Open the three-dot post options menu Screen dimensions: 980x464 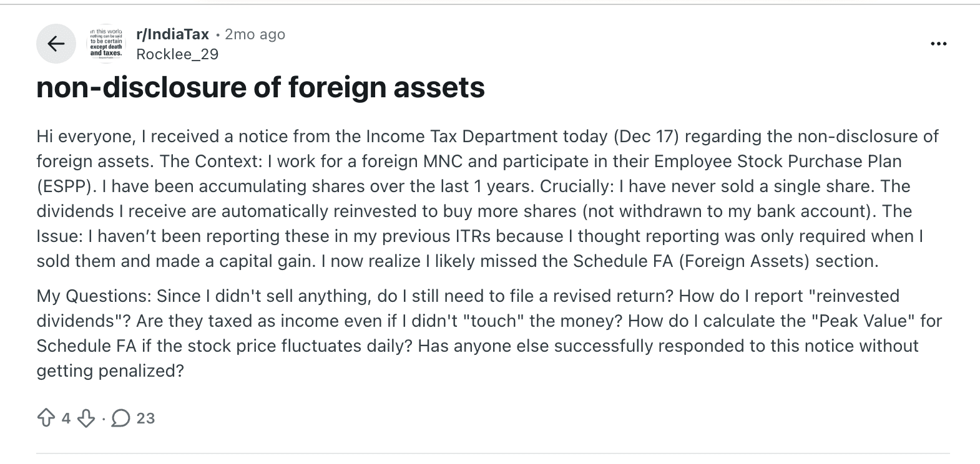(938, 44)
